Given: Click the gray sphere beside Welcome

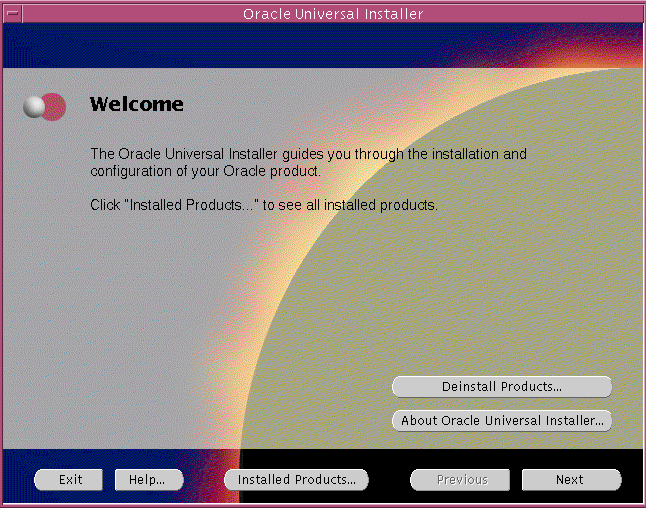Looking at the screenshot, I should (35, 107).
